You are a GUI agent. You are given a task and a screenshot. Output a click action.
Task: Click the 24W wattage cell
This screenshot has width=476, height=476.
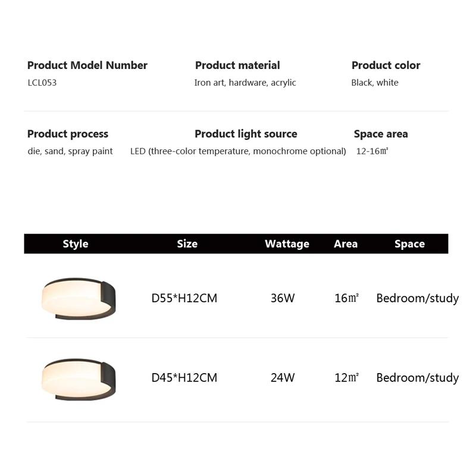(283, 378)
